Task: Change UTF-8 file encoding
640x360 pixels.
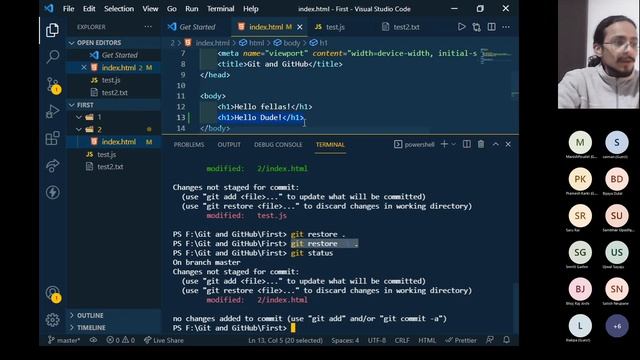Action: click(x=377, y=340)
